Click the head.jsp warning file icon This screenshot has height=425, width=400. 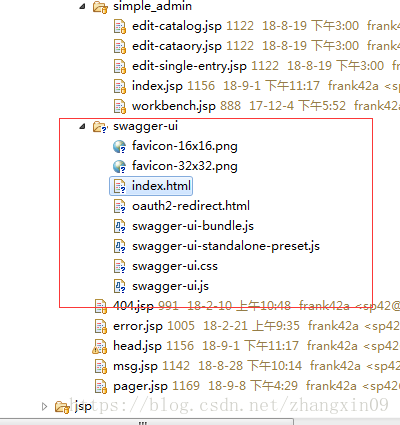coord(100,346)
